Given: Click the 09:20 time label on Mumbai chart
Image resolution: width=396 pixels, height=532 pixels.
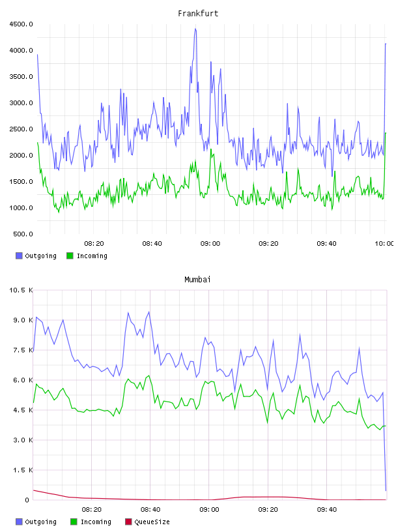Looking at the screenshot, I should click(x=268, y=510).
